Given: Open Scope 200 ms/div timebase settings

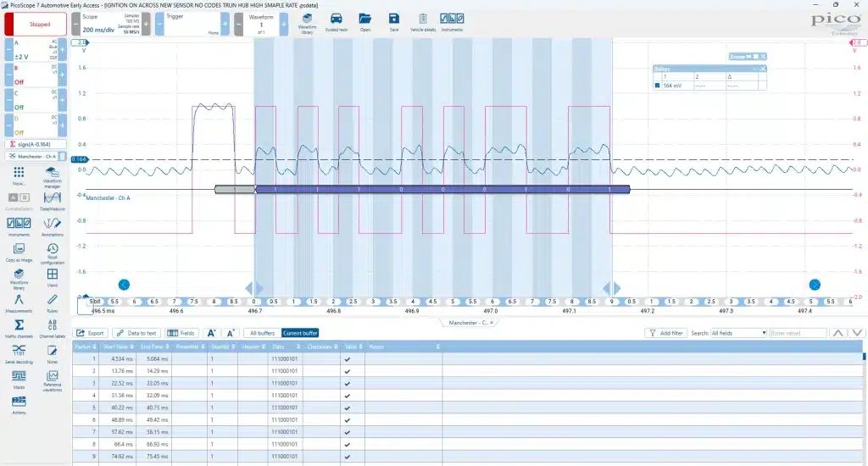Looking at the screenshot, I should coord(111,25).
